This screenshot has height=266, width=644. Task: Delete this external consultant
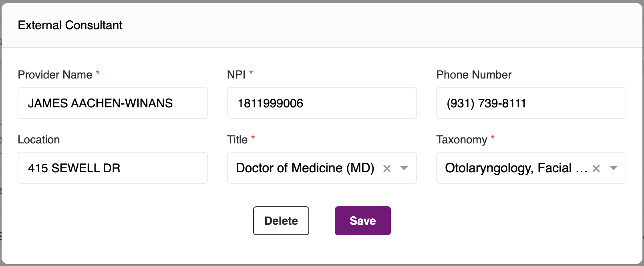point(281,221)
